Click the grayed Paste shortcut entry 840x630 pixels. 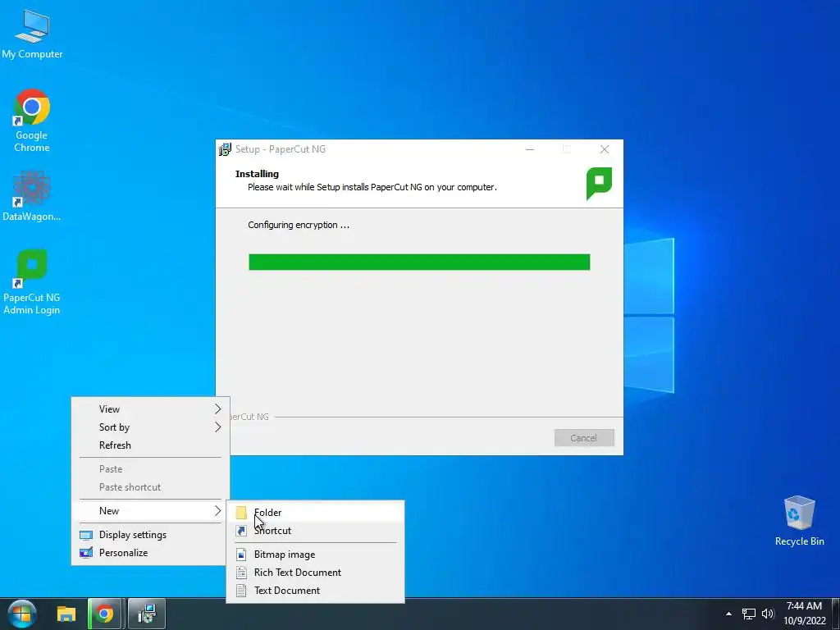(151, 487)
